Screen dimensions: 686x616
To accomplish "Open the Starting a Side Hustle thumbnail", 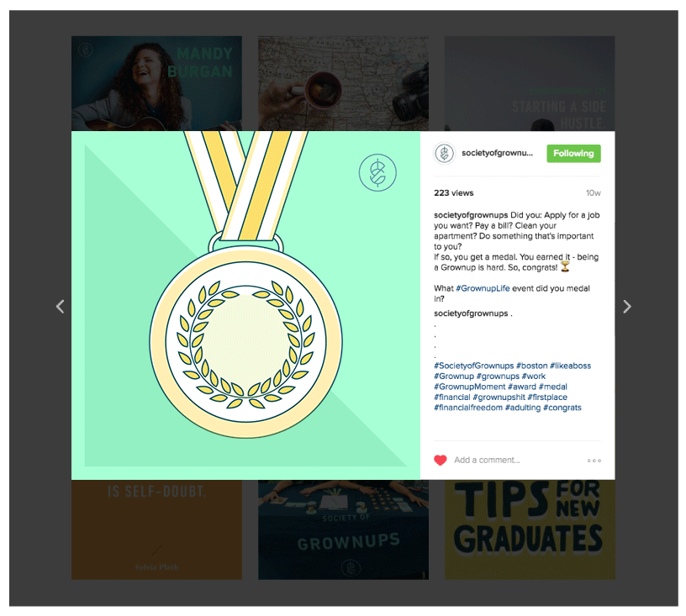I will (x=530, y=83).
